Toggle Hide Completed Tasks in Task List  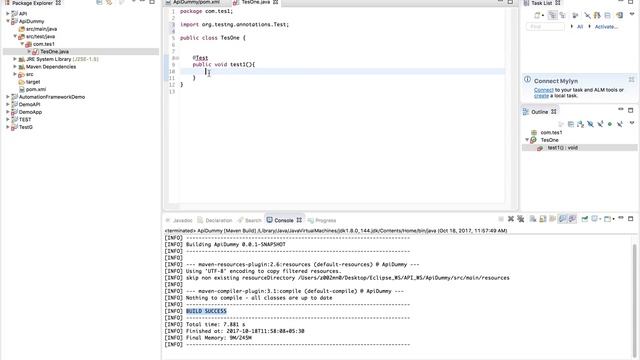pos(587,16)
